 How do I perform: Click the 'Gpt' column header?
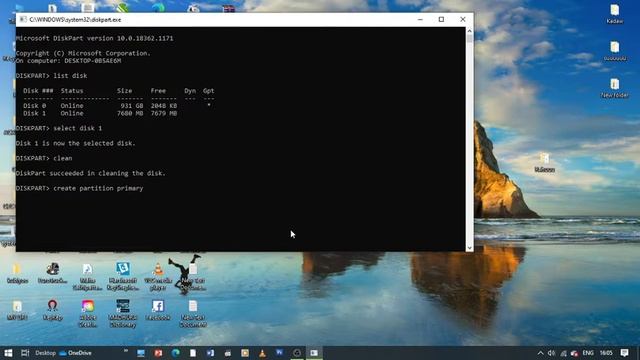tap(209, 91)
